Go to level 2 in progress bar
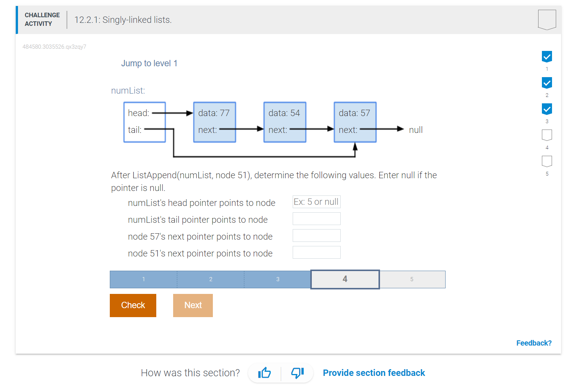579x392 pixels. tap(211, 279)
